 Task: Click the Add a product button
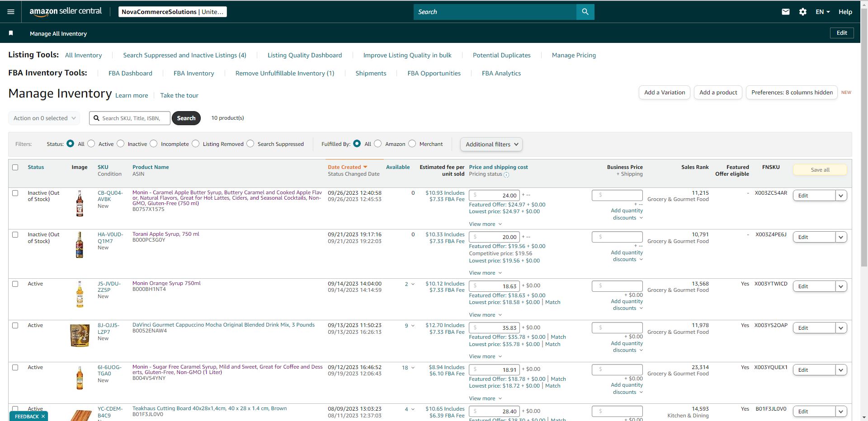(x=718, y=93)
